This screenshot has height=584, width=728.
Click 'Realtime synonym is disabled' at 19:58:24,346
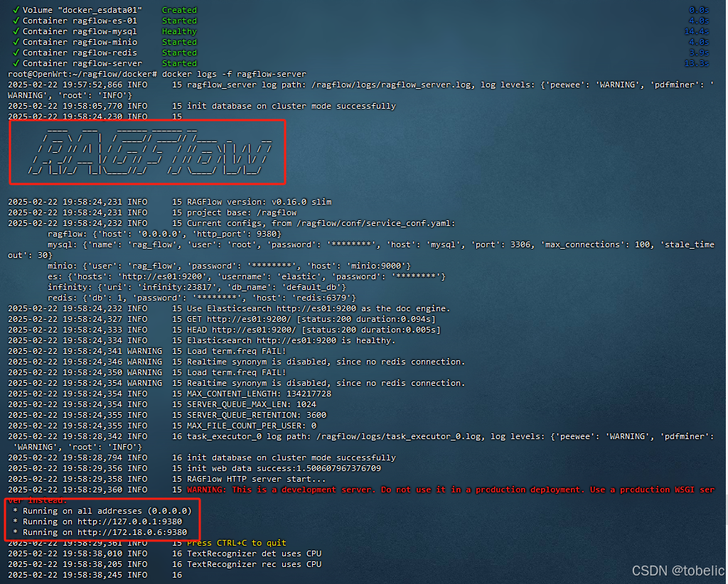point(326,362)
